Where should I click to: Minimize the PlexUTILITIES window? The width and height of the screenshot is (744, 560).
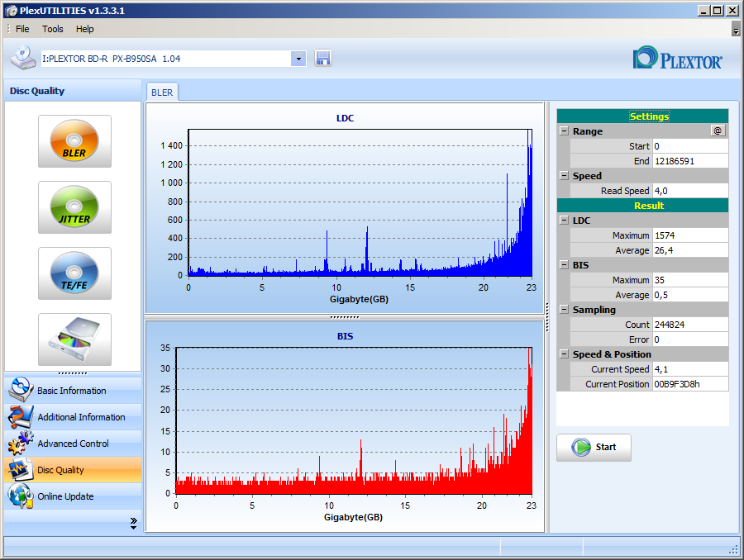[704, 11]
